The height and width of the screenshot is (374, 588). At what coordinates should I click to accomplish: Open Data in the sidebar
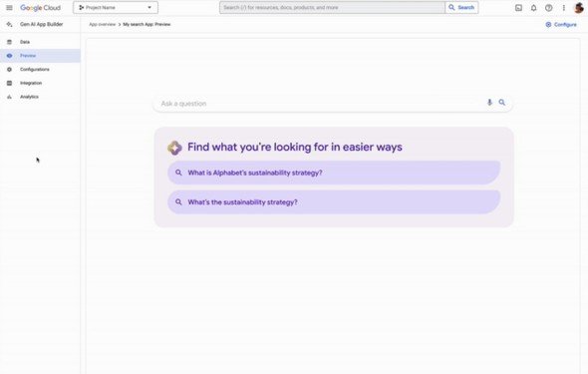click(40, 42)
